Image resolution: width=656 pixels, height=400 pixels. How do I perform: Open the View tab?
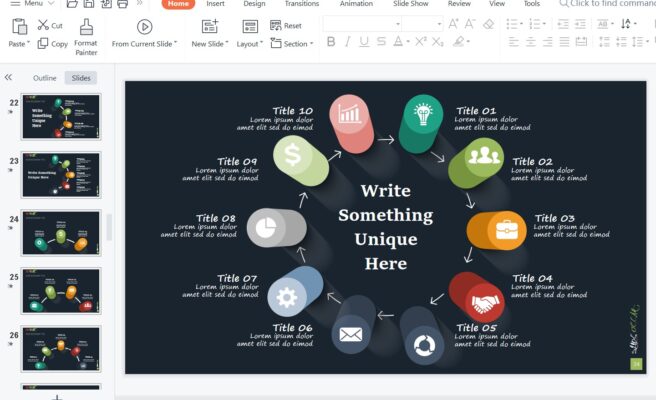coord(497,3)
